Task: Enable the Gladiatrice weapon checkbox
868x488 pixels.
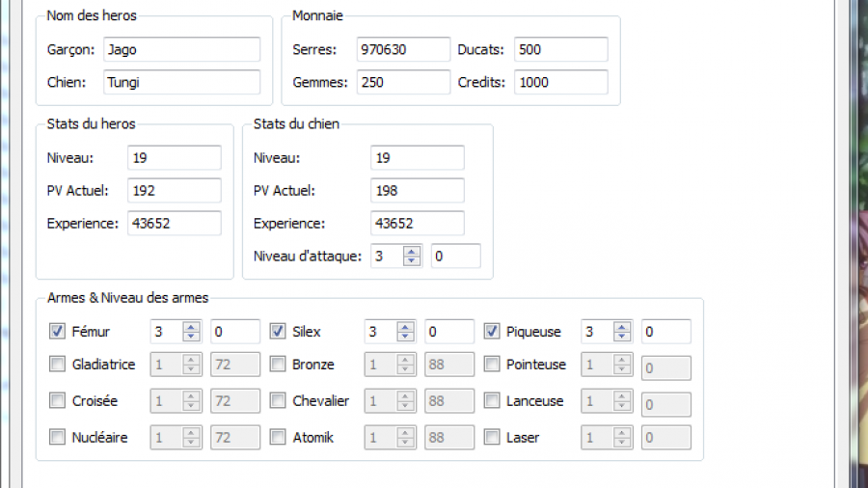Action: 57,365
